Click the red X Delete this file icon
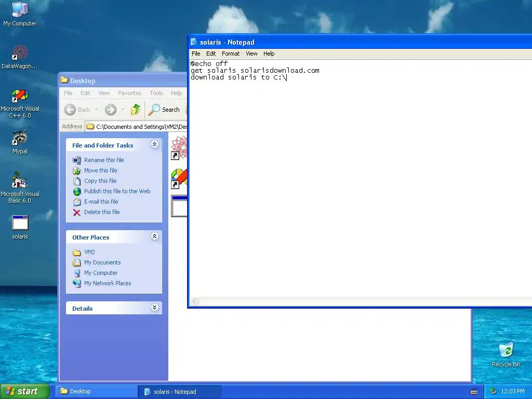The width and height of the screenshot is (532, 399). click(77, 212)
